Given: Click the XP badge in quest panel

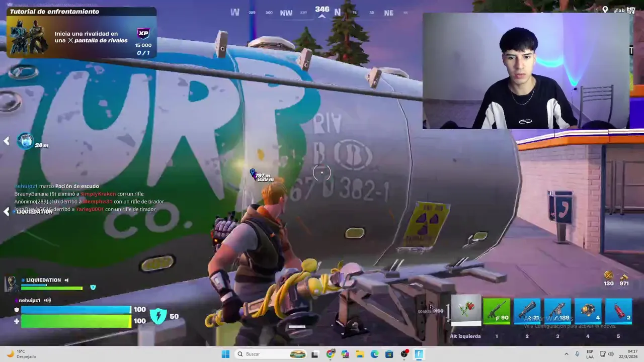Looking at the screenshot, I should pyautogui.click(x=143, y=34).
